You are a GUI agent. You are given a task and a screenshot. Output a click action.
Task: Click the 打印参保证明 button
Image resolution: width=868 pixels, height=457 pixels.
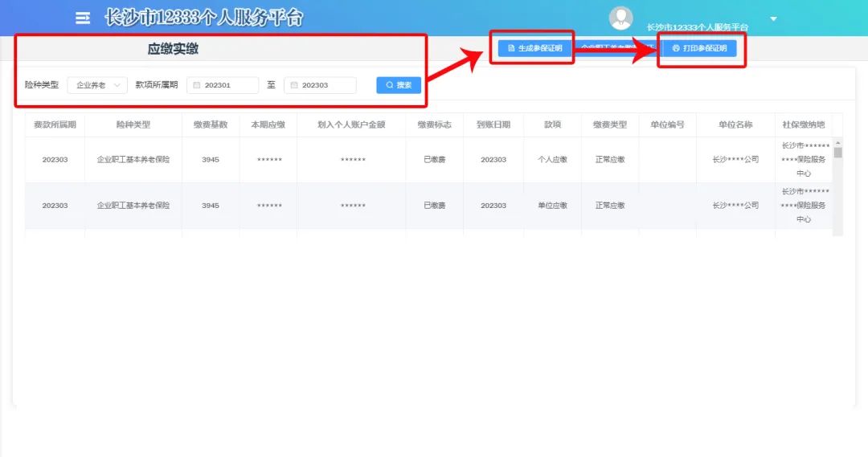pyautogui.click(x=698, y=48)
